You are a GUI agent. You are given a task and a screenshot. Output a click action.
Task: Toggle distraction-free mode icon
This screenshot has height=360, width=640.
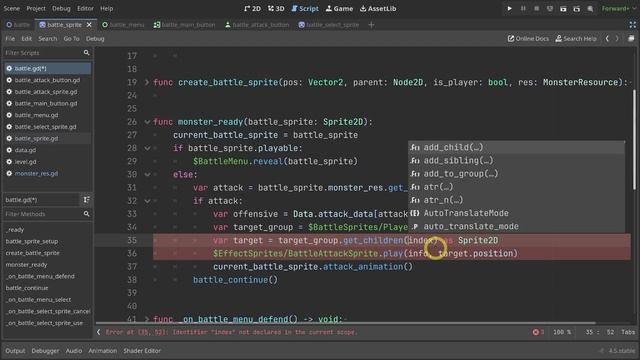click(x=633, y=24)
